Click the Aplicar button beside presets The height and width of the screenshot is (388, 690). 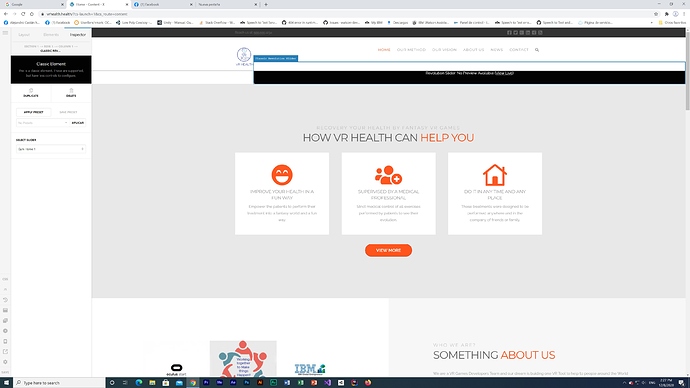pos(78,123)
